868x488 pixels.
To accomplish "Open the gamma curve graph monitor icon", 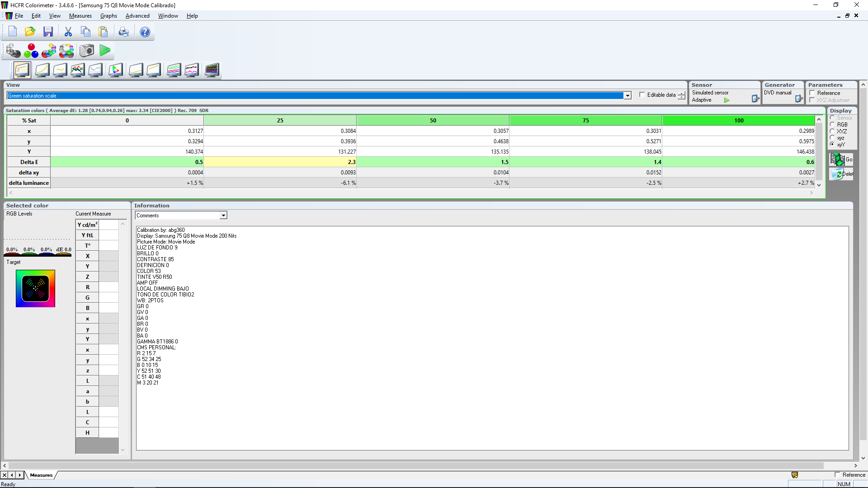I will coord(60,70).
